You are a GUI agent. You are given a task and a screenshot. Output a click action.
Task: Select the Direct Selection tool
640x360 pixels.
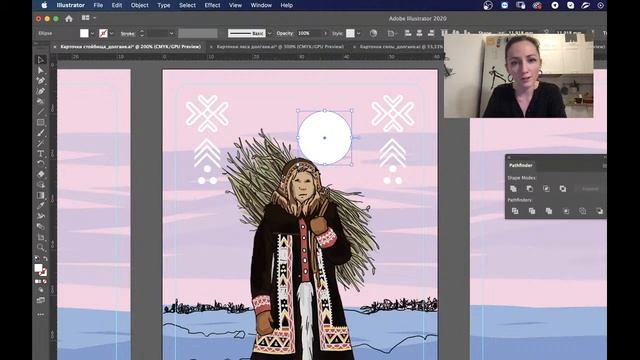[x=40, y=70]
